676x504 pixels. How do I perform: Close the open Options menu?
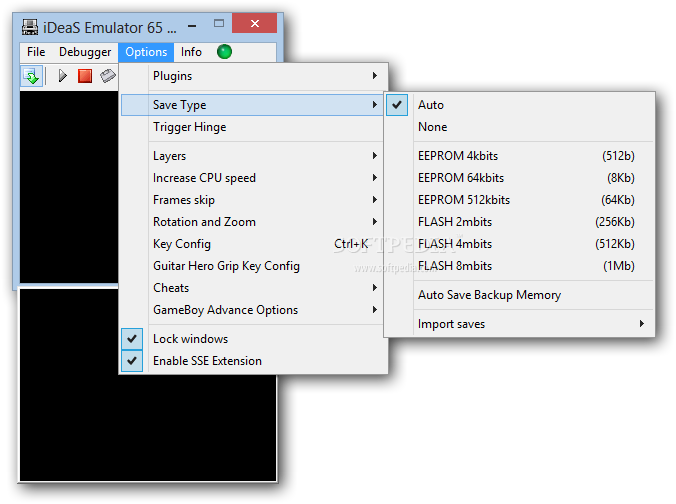(146, 52)
